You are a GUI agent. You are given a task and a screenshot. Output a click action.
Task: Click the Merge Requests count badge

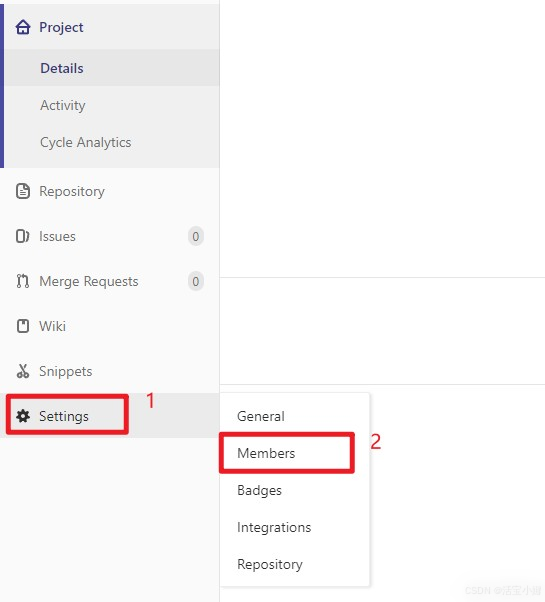coord(196,281)
